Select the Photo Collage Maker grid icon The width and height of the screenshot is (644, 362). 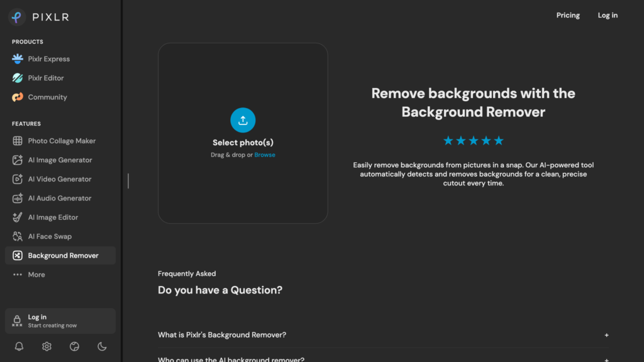(x=17, y=141)
